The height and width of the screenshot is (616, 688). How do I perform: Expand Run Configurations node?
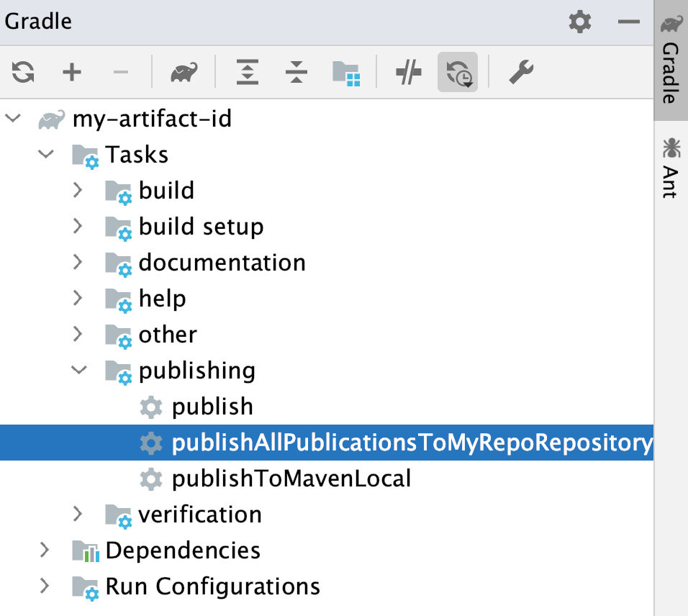tap(45, 586)
